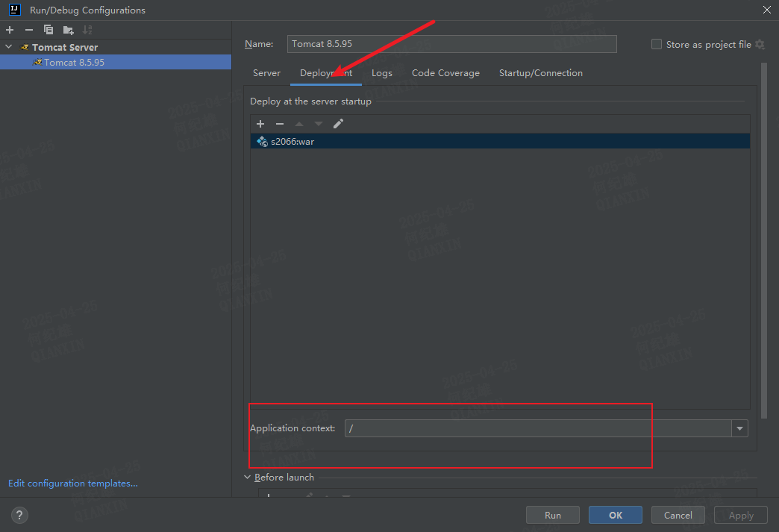
Task: Click the 'Deploy at the server startup' label
Action: [310, 101]
